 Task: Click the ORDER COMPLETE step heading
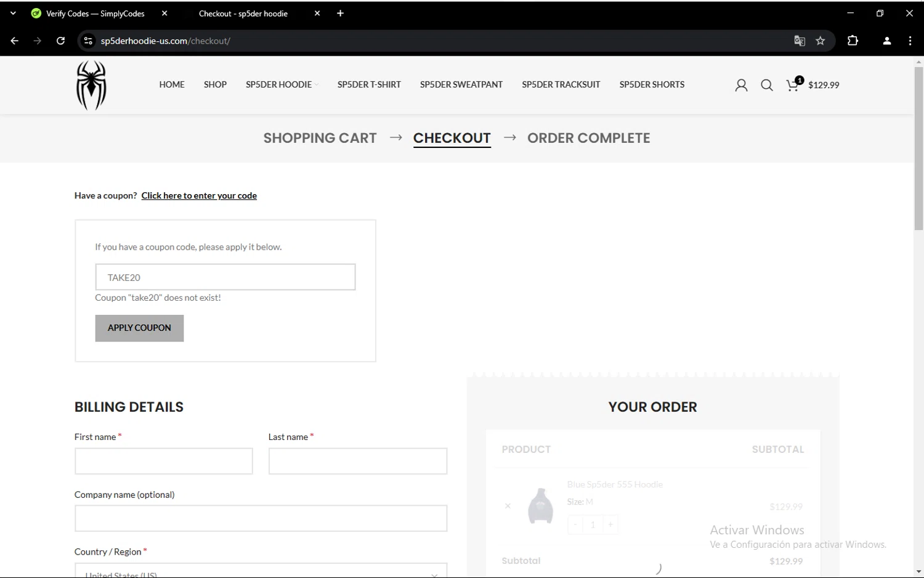pos(588,138)
